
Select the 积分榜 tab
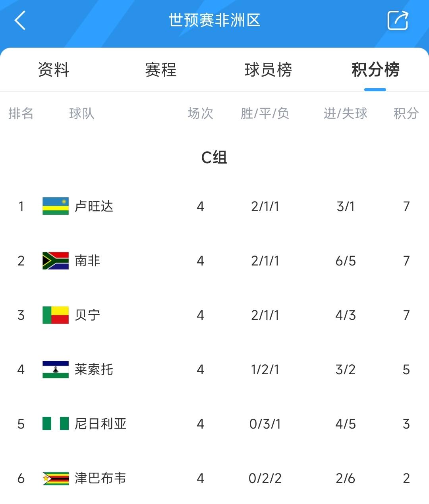pos(375,70)
